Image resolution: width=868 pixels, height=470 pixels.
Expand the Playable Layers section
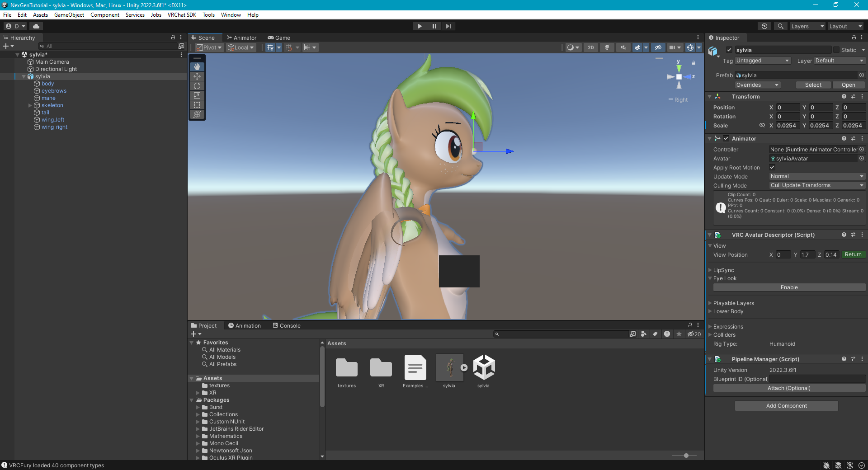710,303
